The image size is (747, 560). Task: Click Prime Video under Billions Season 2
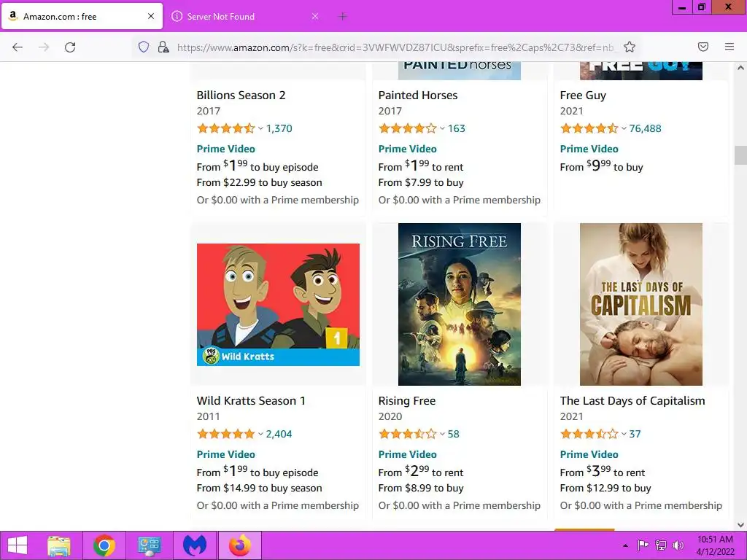click(226, 149)
